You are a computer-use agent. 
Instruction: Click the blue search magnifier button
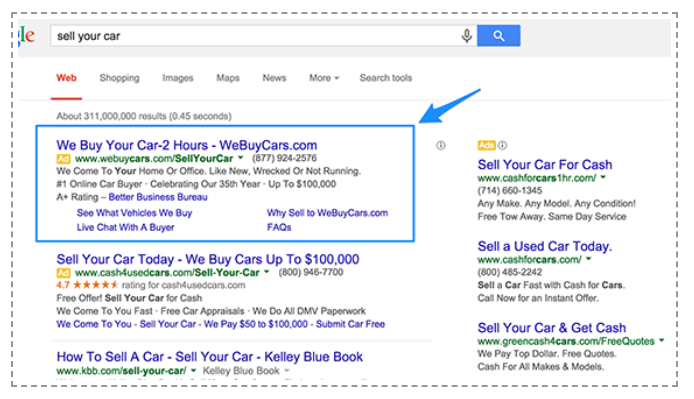tap(498, 36)
